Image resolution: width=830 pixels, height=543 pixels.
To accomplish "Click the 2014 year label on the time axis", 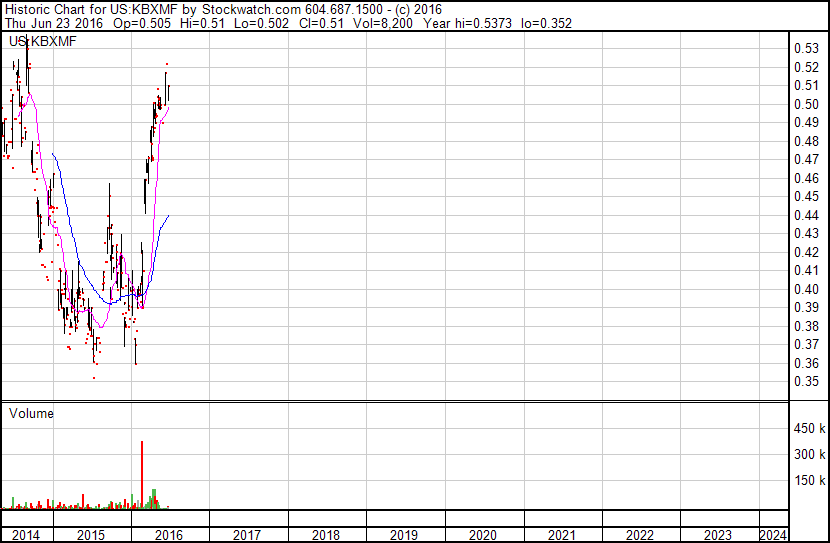I will [26, 535].
